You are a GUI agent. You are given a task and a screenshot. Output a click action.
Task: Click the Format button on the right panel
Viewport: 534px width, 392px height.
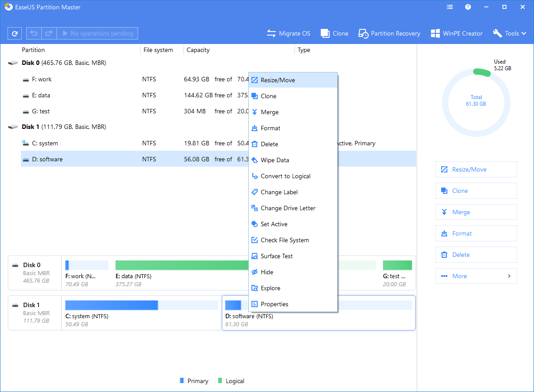pos(476,233)
